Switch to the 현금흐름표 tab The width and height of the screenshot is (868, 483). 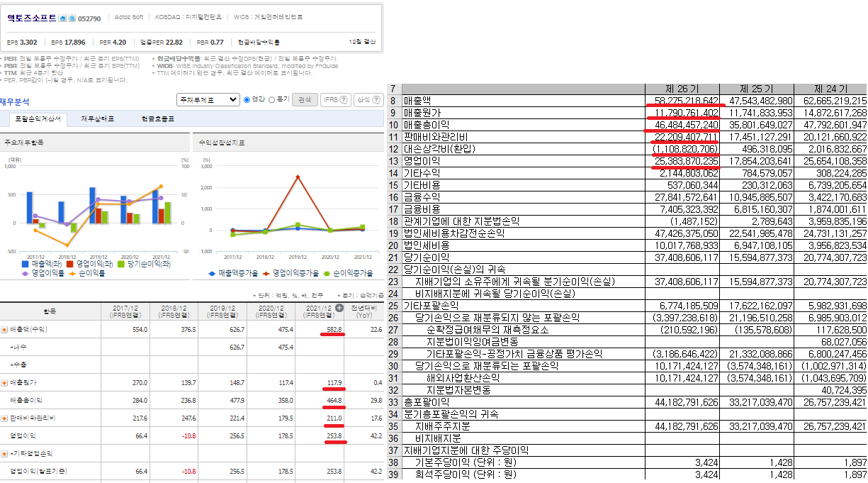click(157, 118)
